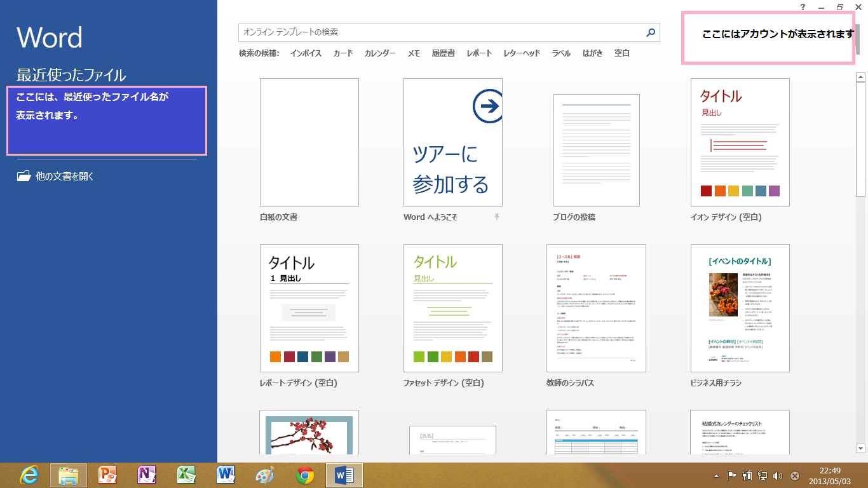Click the 検索の候補: label
868x488 pixels.
(x=259, y=53)
